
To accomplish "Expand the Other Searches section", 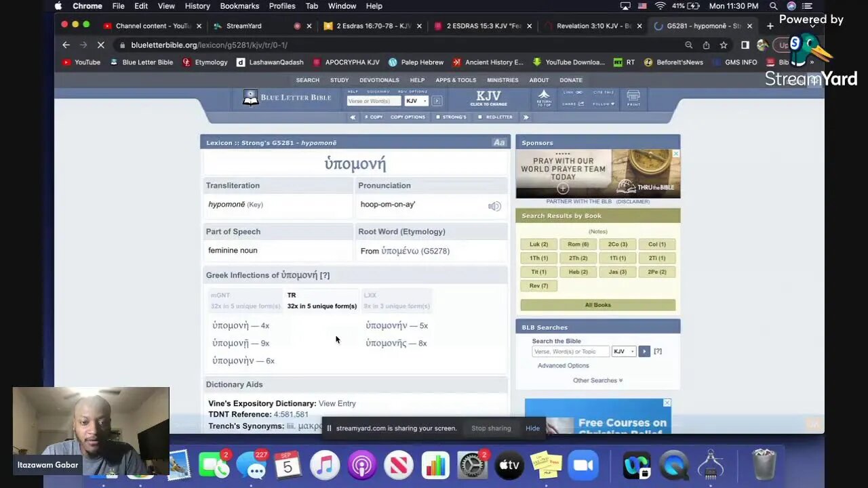I will [x=597, y=380].
